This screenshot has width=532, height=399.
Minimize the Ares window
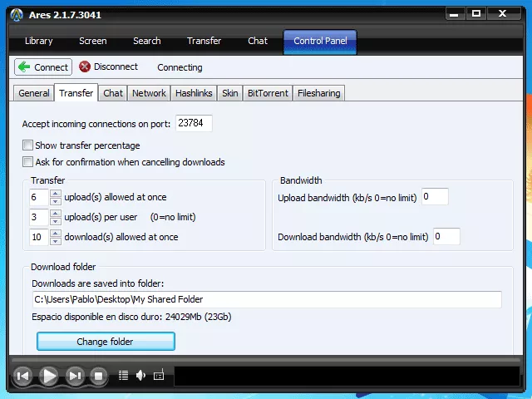pyautogui.click(x=455, y=14)
